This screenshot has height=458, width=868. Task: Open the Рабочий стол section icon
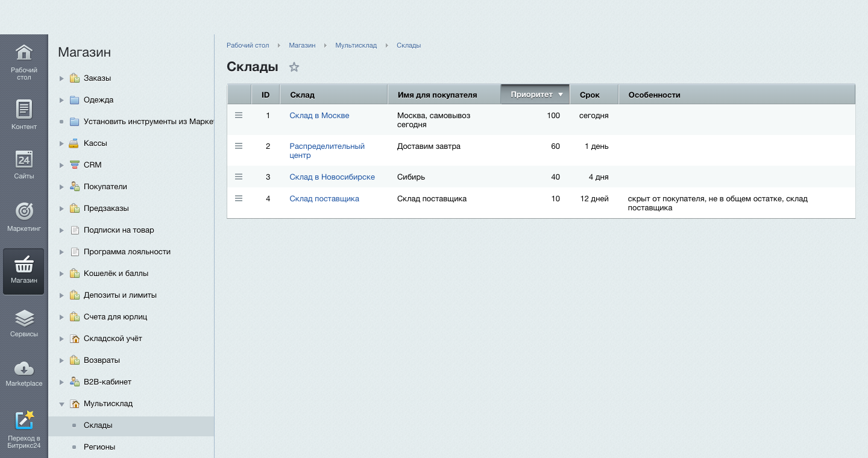pyautogui.click(x=24, y=52)
